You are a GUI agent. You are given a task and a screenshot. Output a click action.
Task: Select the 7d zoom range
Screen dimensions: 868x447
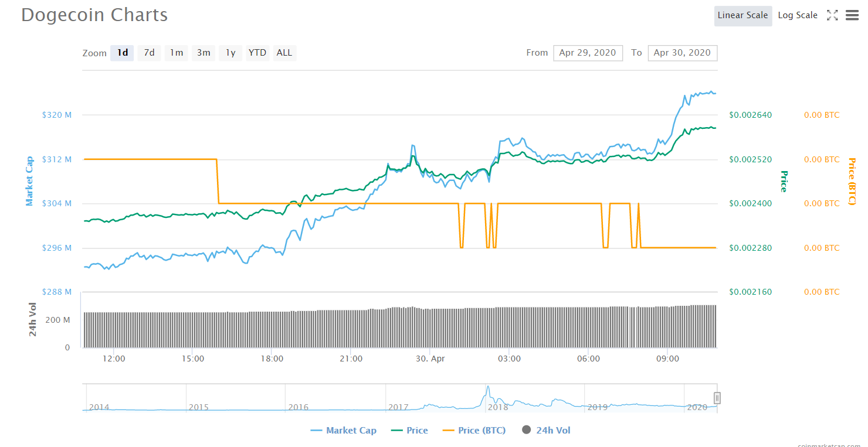[150, 53]
